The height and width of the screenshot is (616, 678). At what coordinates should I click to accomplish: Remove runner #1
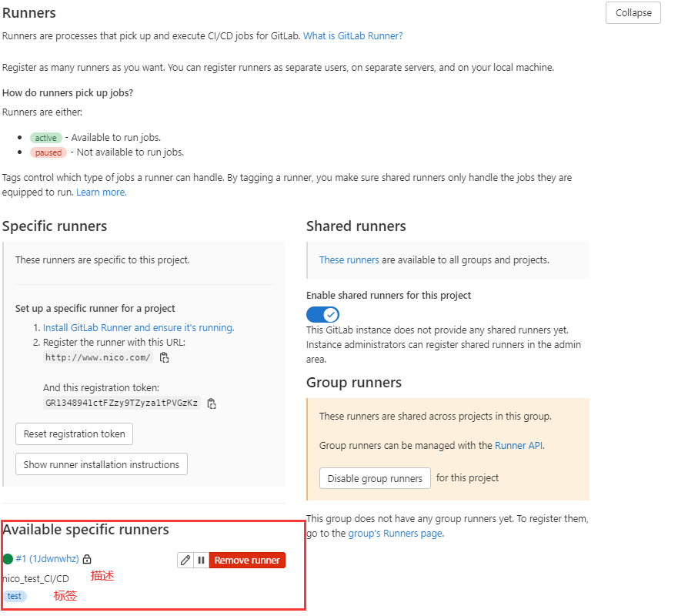tap(247, 561)
